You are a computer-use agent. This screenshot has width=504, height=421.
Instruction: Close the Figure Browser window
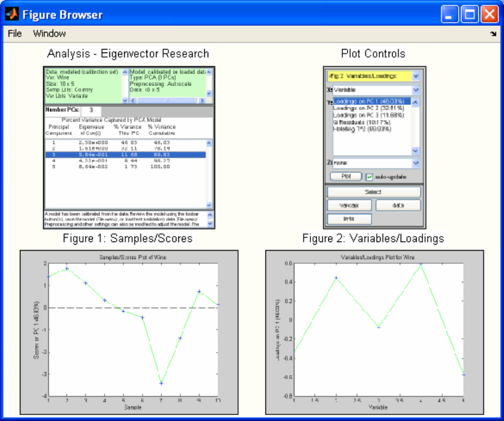(x=489, y=14)
